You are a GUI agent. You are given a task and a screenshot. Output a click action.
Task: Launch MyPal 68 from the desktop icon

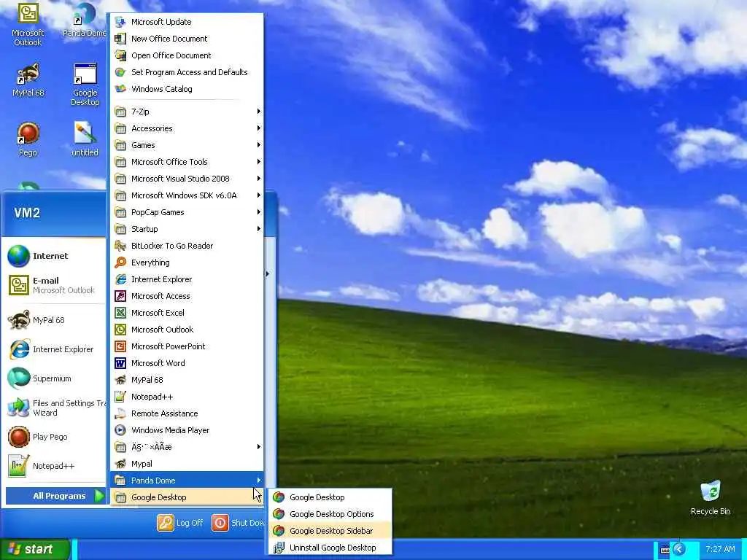point(28,80)
